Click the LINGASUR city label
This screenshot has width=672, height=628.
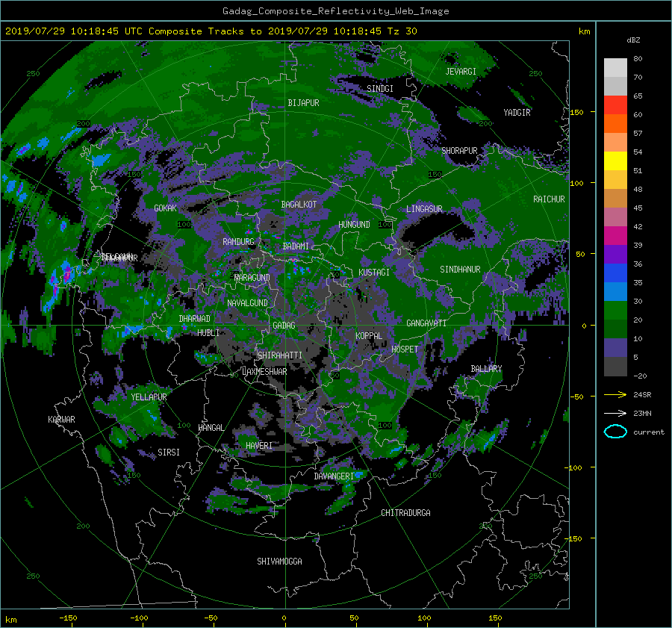click(424, 209)
